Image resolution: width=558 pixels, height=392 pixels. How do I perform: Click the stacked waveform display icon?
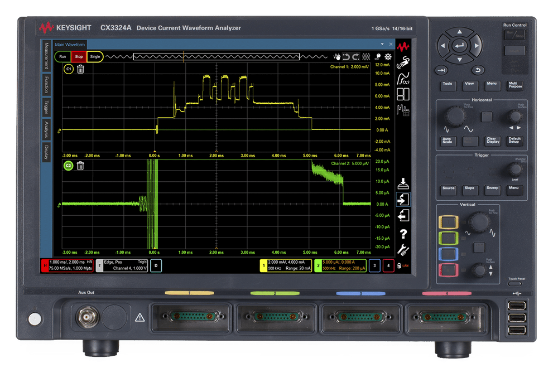[366, 56]
